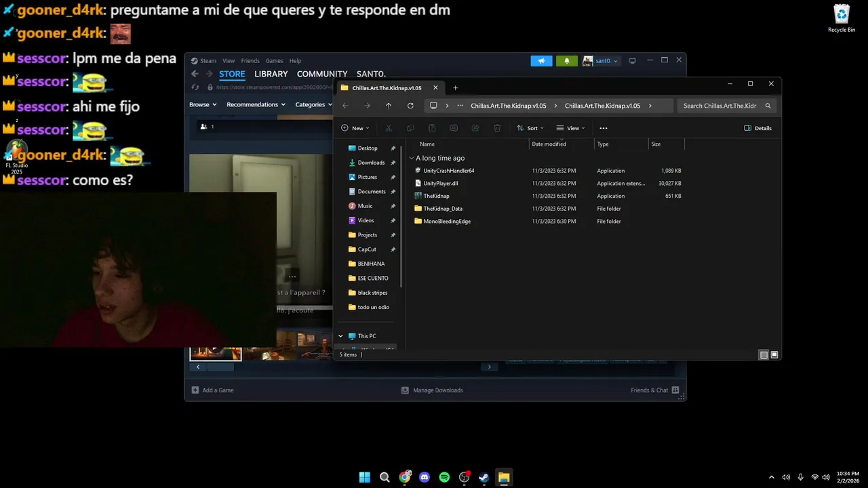Expand Steam Browse dropdown

(203, 104)
